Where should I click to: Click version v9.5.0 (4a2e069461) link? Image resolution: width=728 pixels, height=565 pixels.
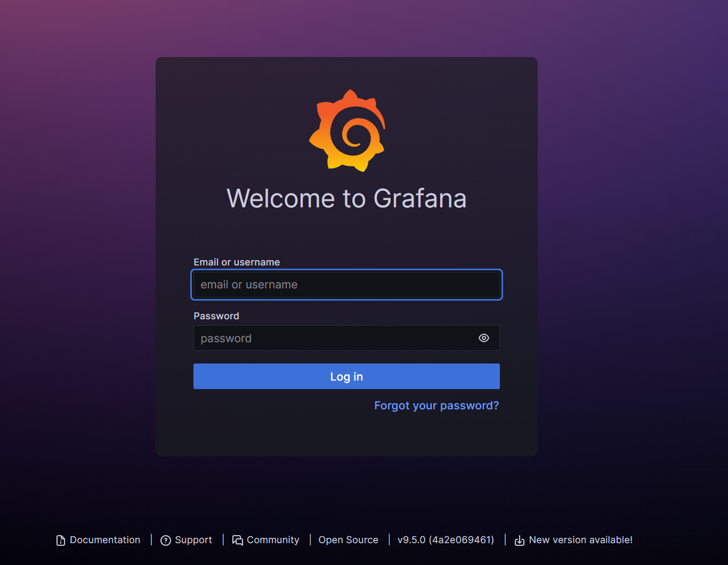point(446,540)
